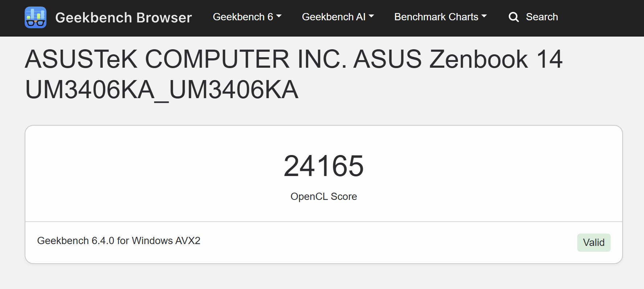Expand the Geekbench 6 dropdown menu
This screenshot has width=644, height=289.
click(247, 17)
